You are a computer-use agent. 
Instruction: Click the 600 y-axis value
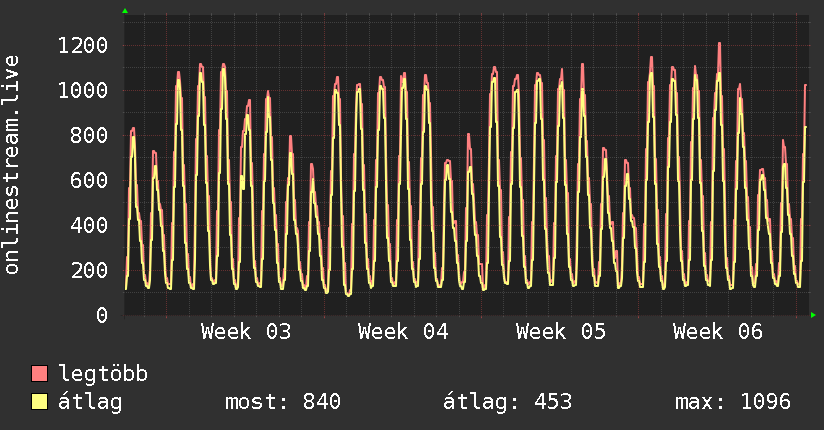point(89,180)
